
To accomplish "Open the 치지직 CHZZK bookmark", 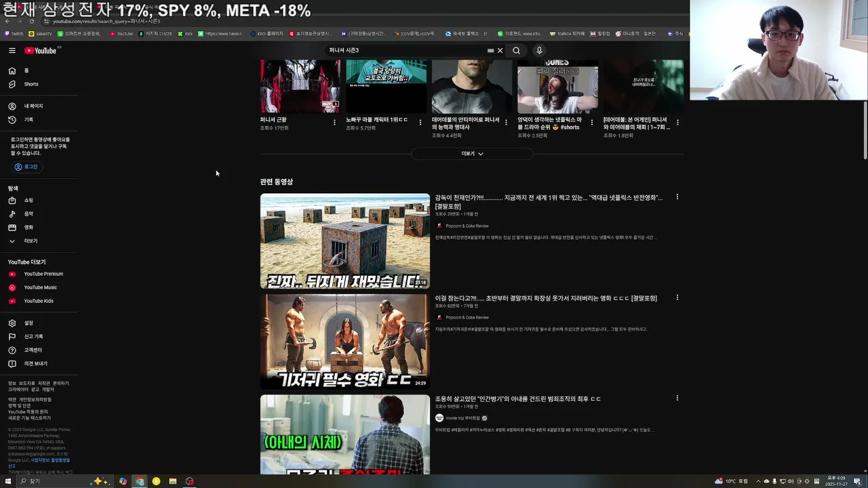I will pos(155,33).
